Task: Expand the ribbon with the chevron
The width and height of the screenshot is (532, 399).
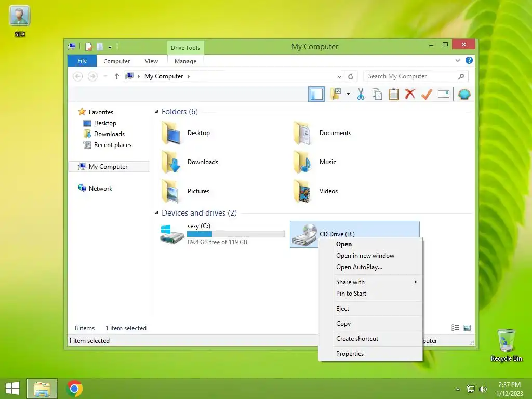Action: tap(457, 61)
